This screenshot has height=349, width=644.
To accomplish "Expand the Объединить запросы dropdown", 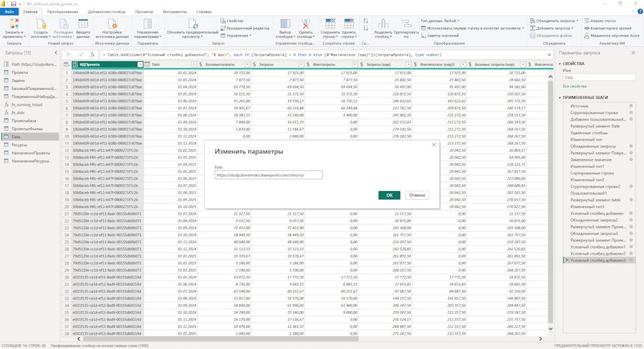I will coord(577,20).
